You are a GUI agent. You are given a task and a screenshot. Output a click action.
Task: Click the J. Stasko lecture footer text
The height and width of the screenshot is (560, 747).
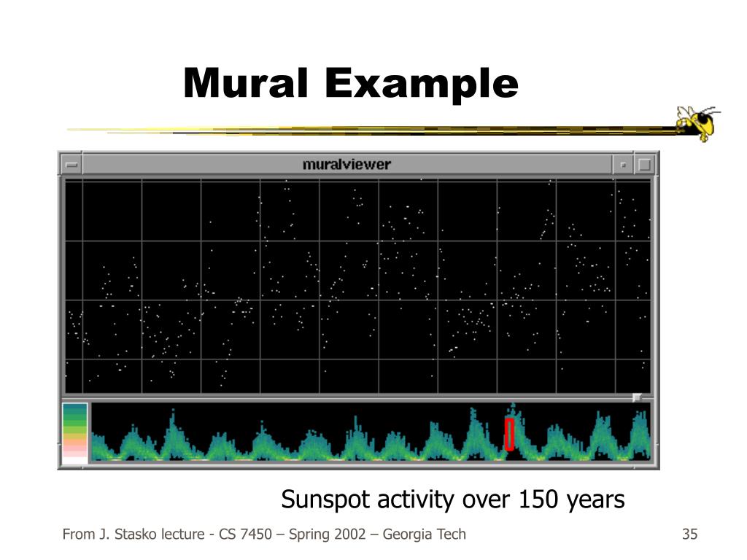pos(264,534)
